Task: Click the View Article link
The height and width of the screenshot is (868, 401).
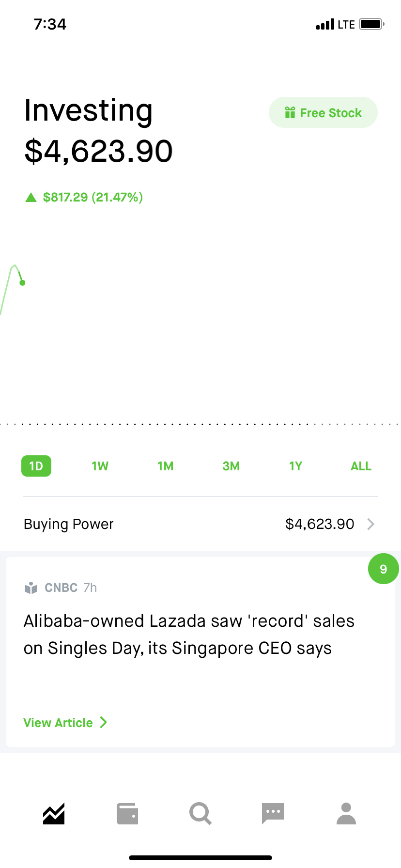Action: (58, 723)
